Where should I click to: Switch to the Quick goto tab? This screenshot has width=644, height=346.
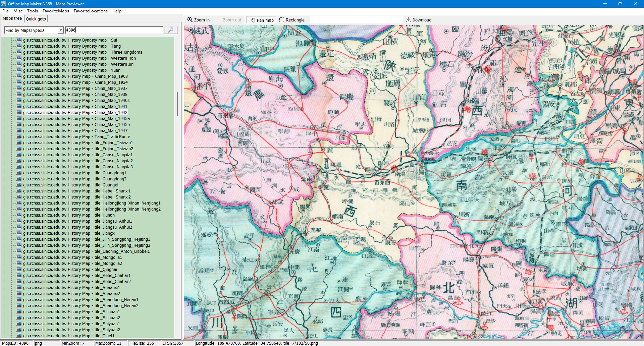pos(36,19)
